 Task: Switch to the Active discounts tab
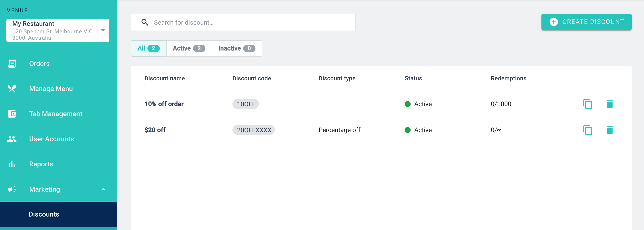click(x=189, y=48)
